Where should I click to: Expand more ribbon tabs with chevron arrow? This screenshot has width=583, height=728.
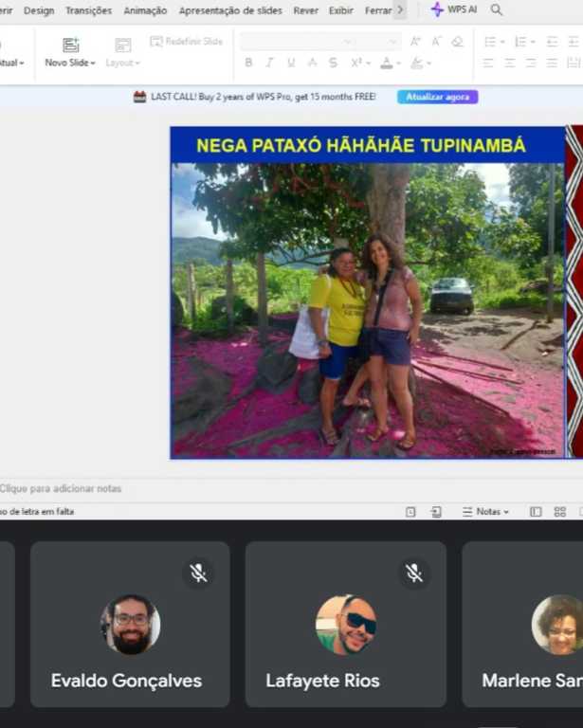(x=400, y=9)
